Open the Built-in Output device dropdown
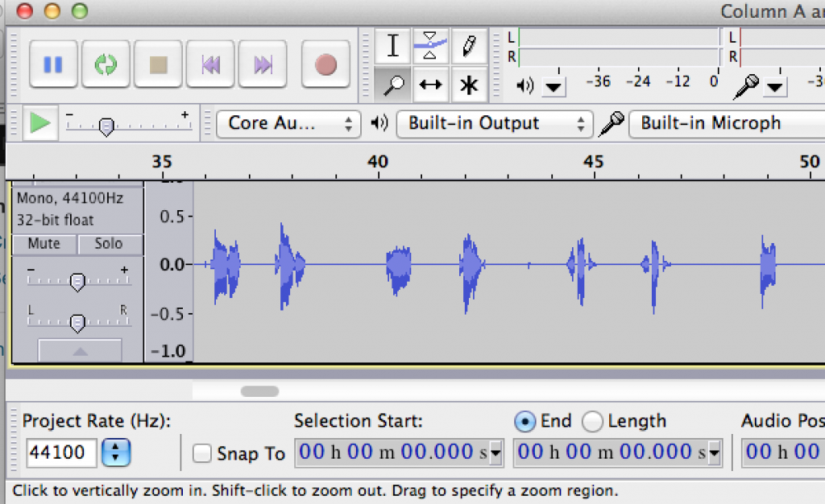The width and height of the screenshot is (825, 504). point(492,123)
